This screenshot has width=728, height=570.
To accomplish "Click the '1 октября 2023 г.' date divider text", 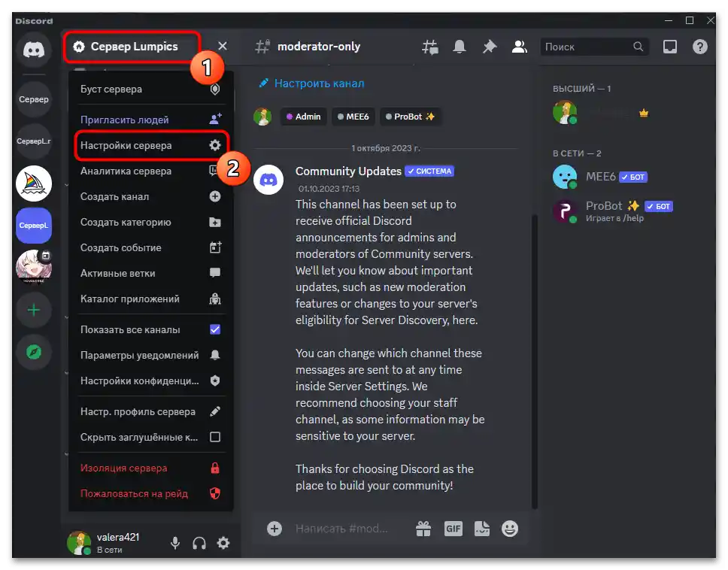I will 385,149.
